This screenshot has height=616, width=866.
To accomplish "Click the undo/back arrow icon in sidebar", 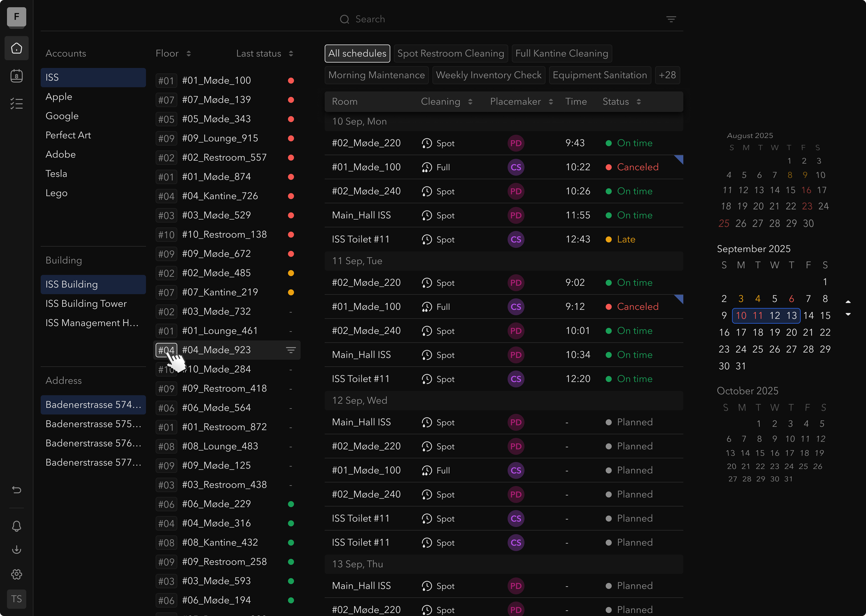I will [16, 490].
